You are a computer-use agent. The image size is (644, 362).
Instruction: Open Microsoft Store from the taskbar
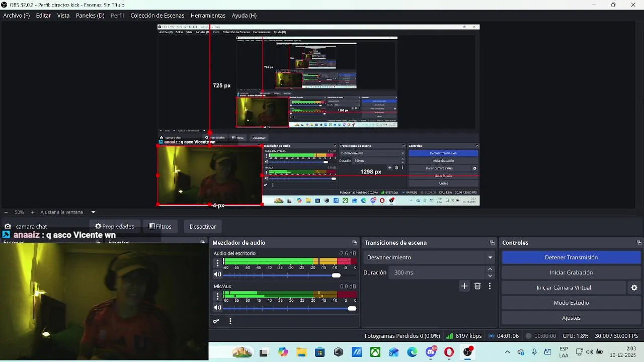pos(319,352)
